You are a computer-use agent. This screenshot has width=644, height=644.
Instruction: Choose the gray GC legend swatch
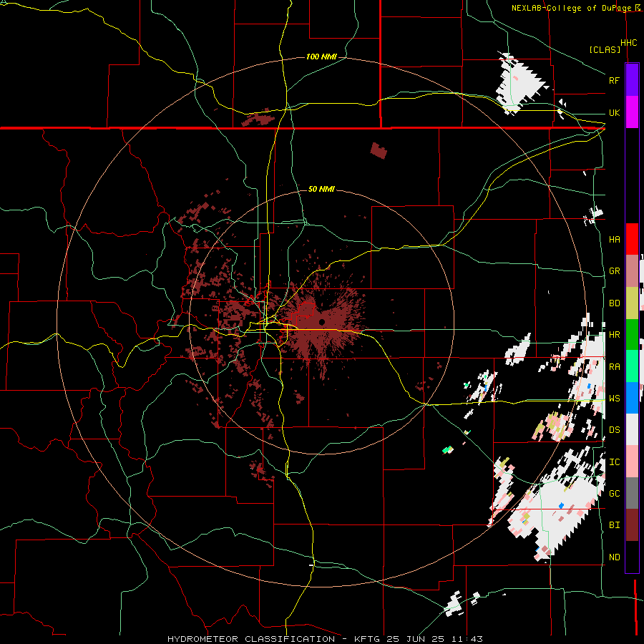tap(632, 493)
